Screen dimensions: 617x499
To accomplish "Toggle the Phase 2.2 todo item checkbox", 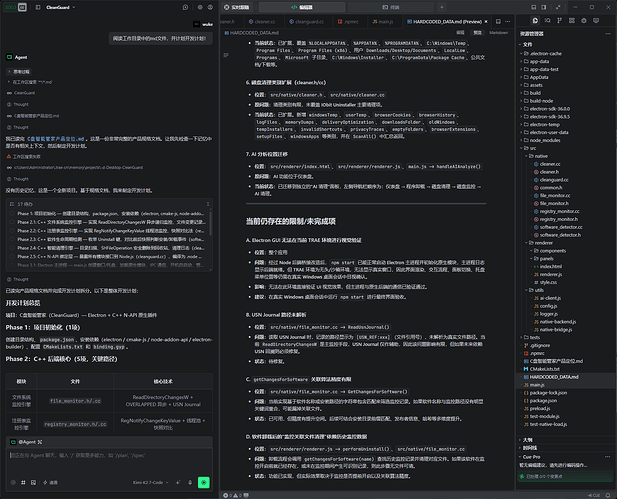I will tap(12, 231).
